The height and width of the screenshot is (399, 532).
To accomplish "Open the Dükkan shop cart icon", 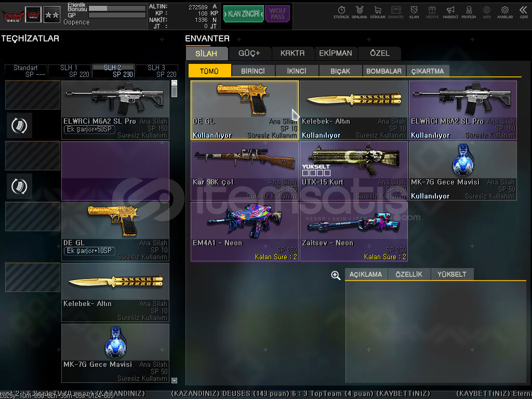I will point(378,11).
